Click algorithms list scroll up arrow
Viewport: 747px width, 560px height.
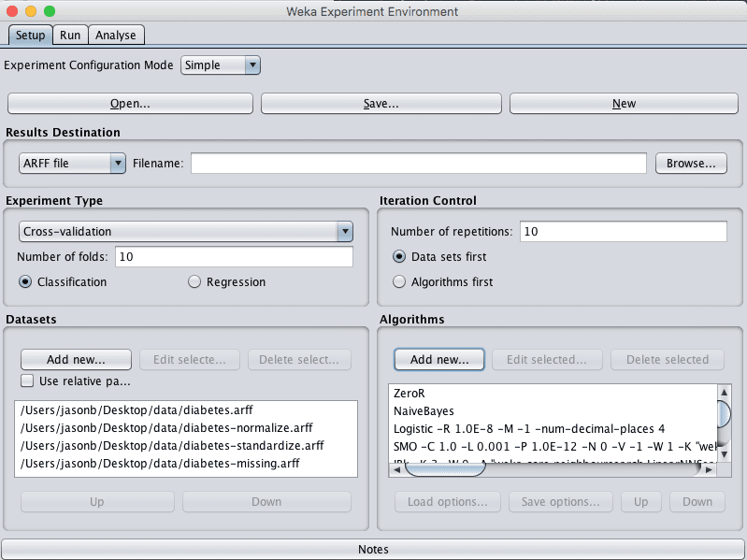pos(725,393)
